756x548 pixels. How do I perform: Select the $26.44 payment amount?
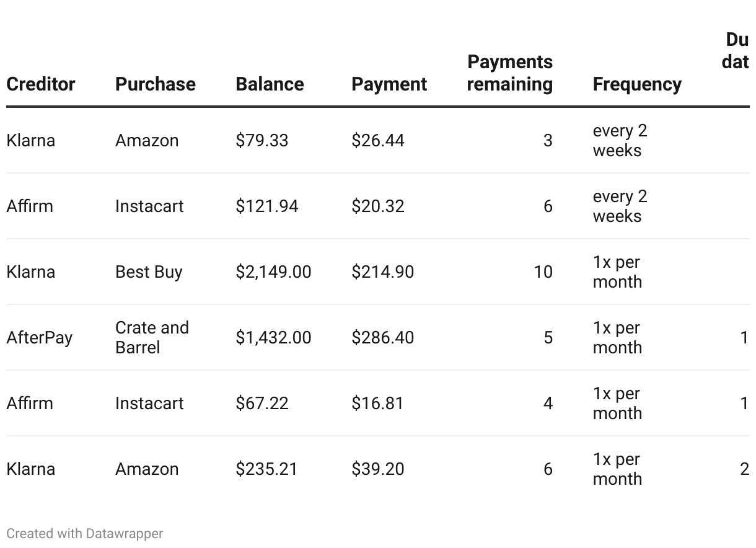[x=377, y=141]
